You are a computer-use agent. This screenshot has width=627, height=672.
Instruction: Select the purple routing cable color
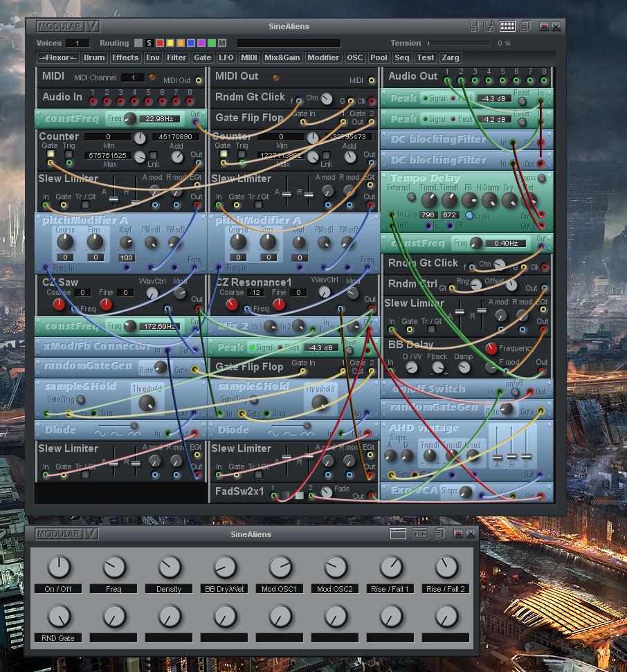click(x=201, y=43)
